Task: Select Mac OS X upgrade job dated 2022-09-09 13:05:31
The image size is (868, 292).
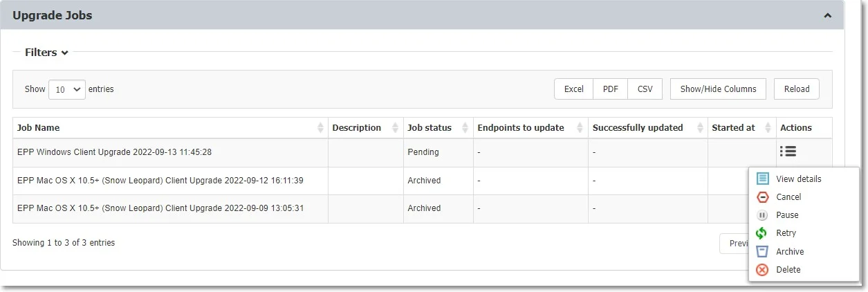Action: (160, 208)
